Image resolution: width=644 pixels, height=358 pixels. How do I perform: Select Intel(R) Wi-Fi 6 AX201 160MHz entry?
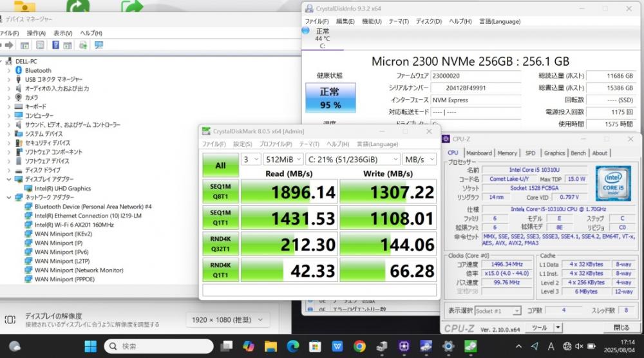(74, 225)
